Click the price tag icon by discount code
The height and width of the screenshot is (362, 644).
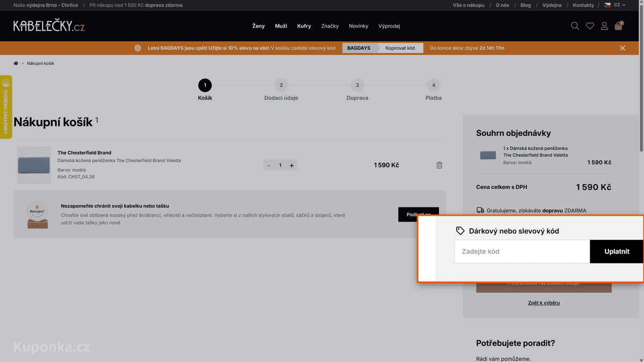(x=460, y=231)
